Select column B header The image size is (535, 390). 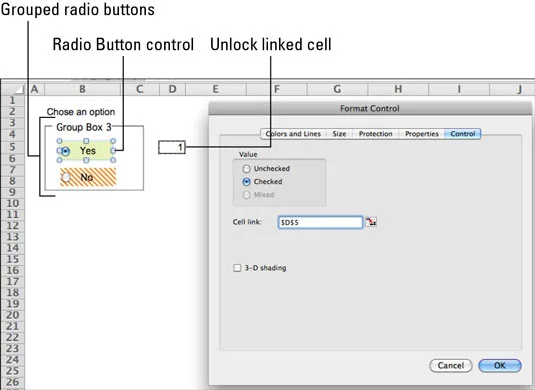pyautogui.click(x=82, y=89)
